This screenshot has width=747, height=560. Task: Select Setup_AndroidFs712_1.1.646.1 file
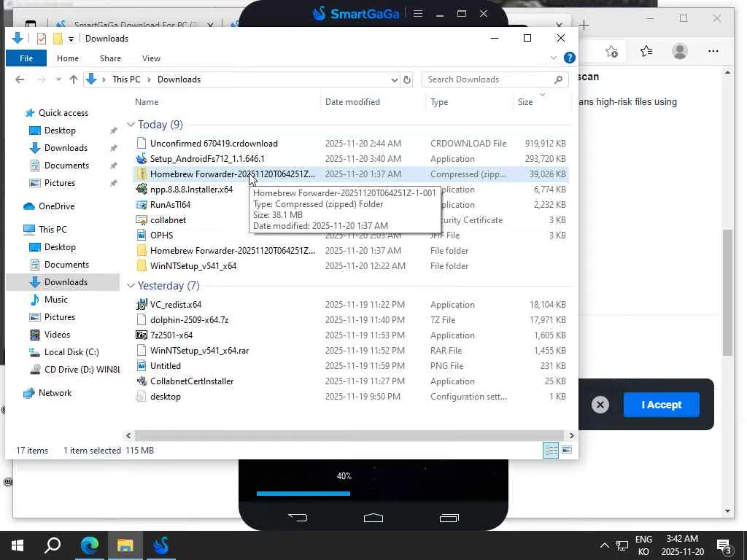207,158
